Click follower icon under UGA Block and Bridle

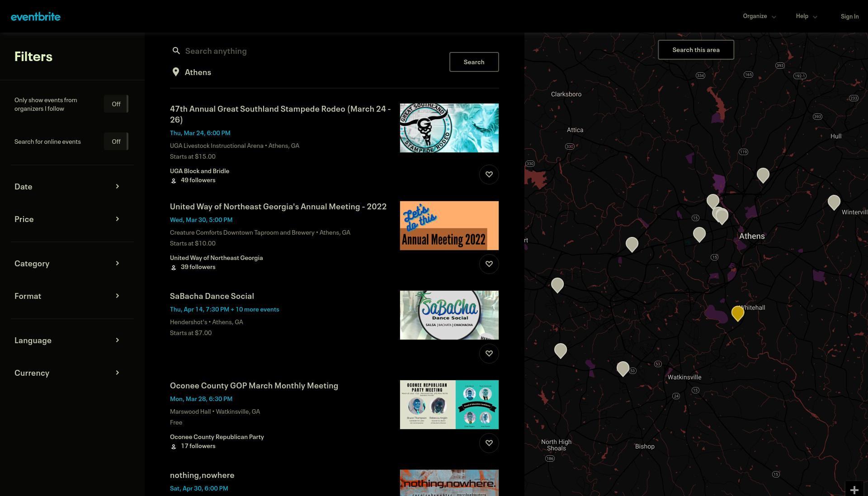pyautogui.click(x=174, y=180)
